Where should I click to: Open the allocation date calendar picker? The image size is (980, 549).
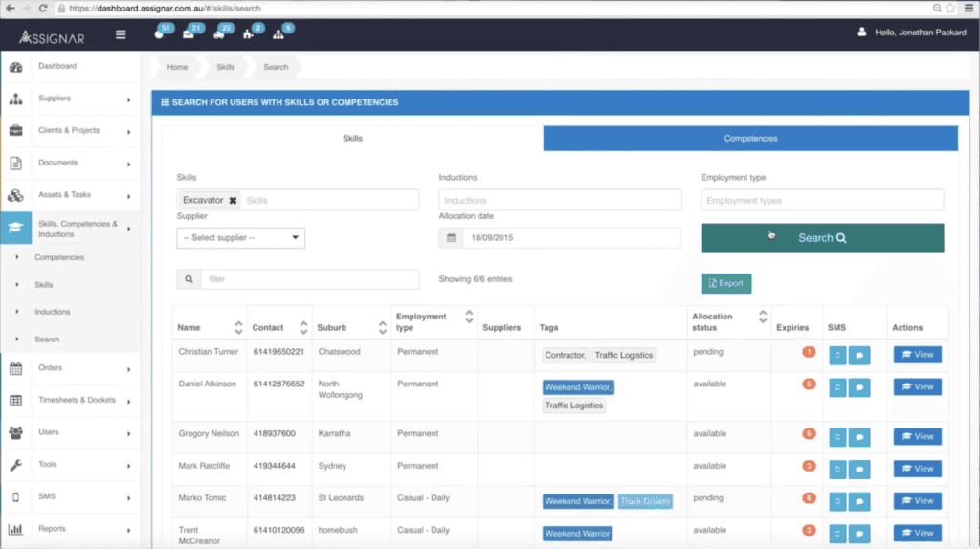point(452,238)
